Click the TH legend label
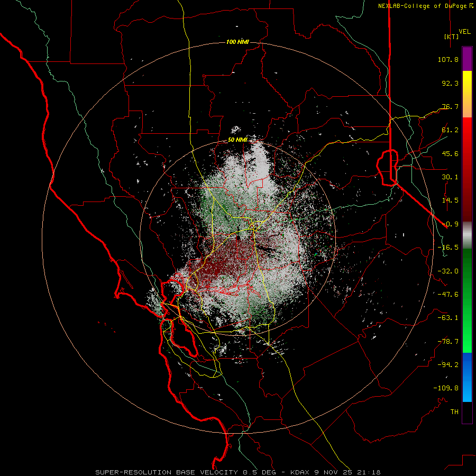476x476 pixels. click(x=454, y=412)
